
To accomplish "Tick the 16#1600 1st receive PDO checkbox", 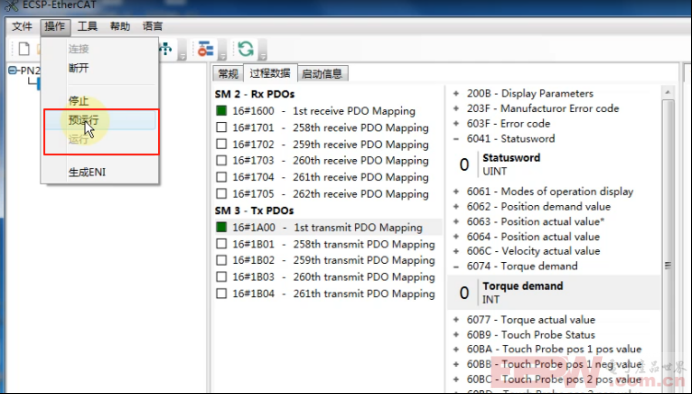I will coord(222,111).
